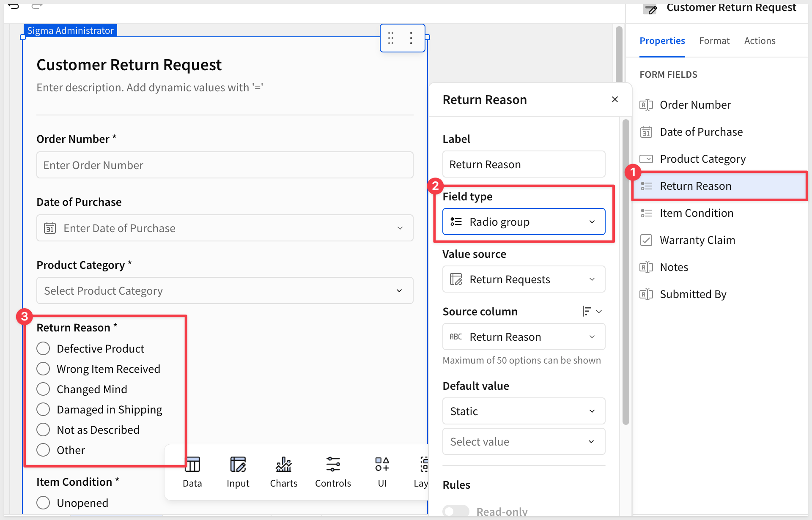
Task: Switch to the Format tab
Action: point(714,41)
